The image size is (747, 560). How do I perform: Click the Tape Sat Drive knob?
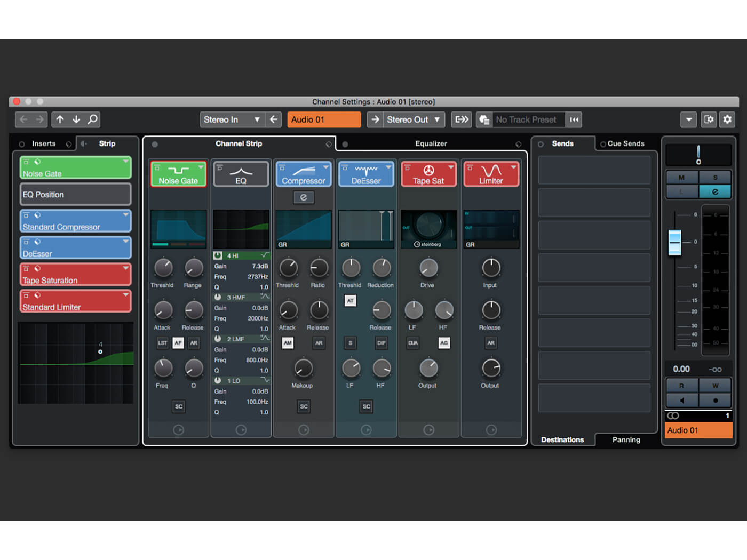(x=428, y=267)
